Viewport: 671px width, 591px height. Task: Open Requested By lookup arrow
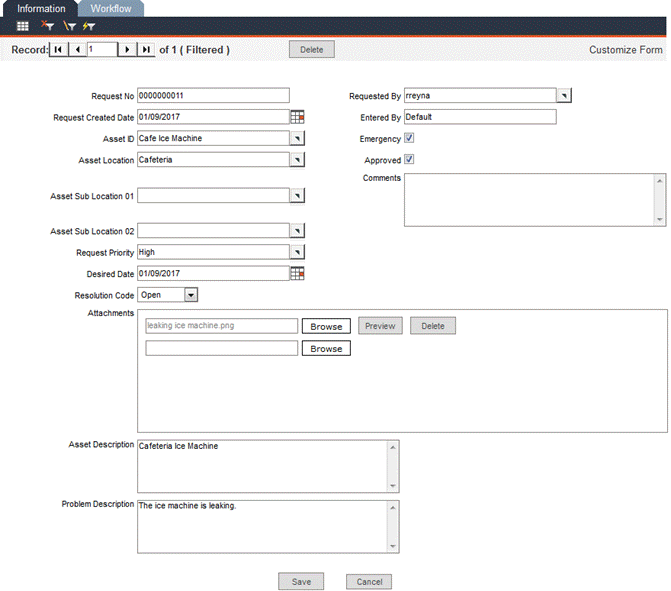point(564,95)
